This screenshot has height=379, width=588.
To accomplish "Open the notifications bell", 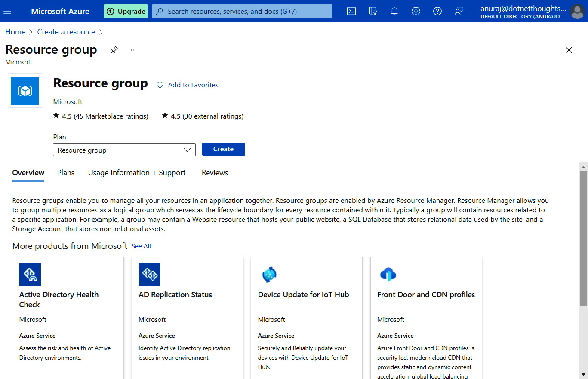I will 394,11.
